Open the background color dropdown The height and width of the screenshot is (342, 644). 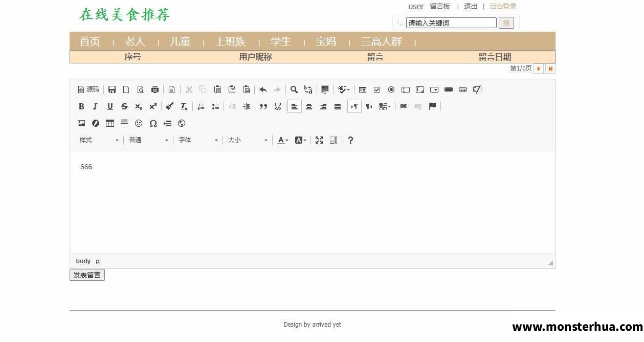(x=300, y=140)
